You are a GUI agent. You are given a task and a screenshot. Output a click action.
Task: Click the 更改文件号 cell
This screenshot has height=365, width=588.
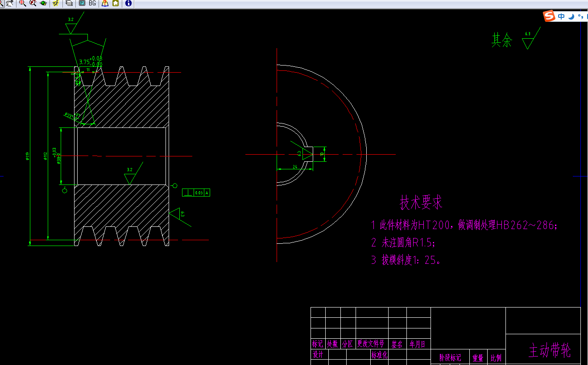pyautogui.click(x=371, y=344)
